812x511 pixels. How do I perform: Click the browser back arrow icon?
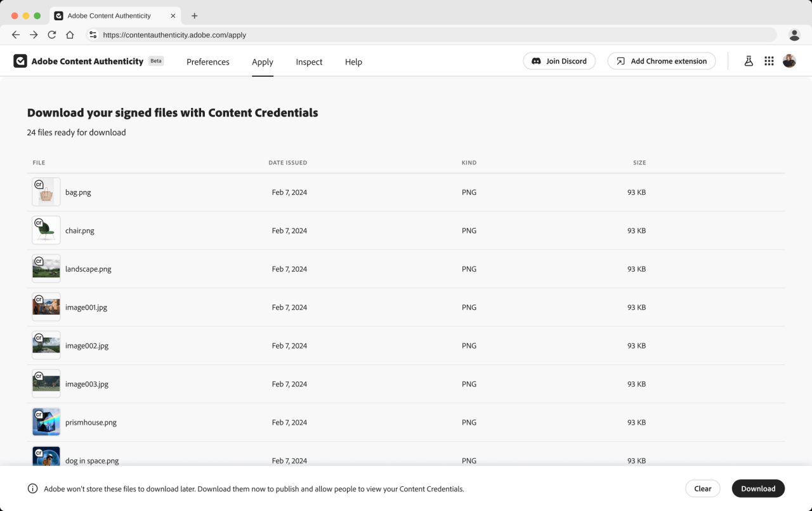pyautogui.click(x=15, y=35)
